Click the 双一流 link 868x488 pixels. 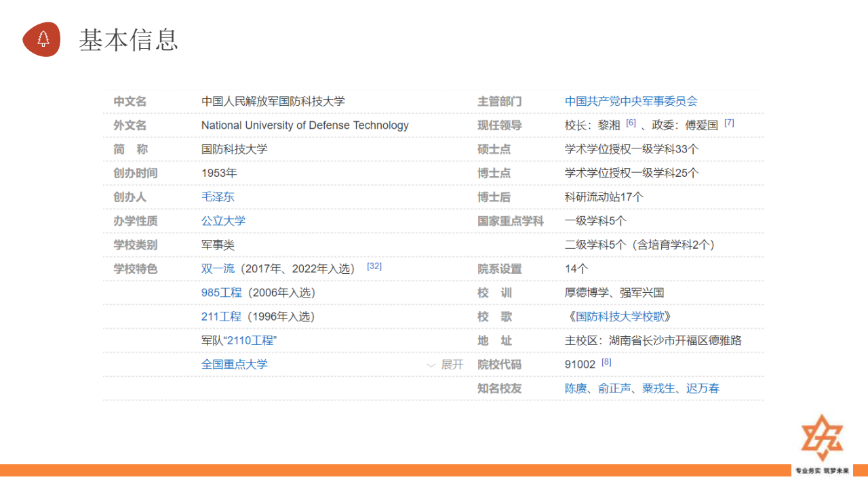point(218,269)
